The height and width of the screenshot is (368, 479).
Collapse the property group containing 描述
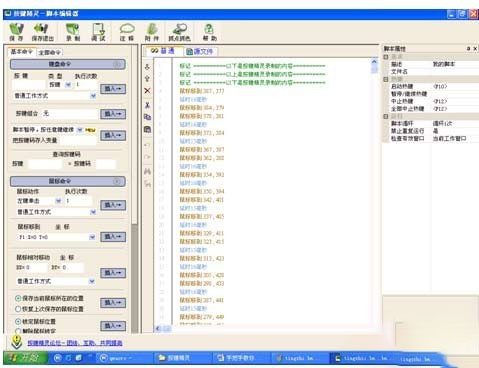pyautogui.click(x=386, y=57)
